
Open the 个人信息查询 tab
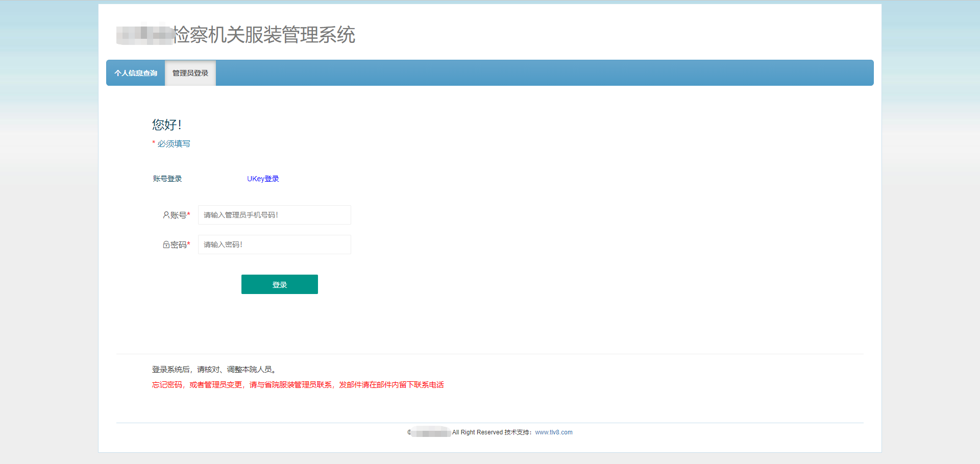(136, 73)
